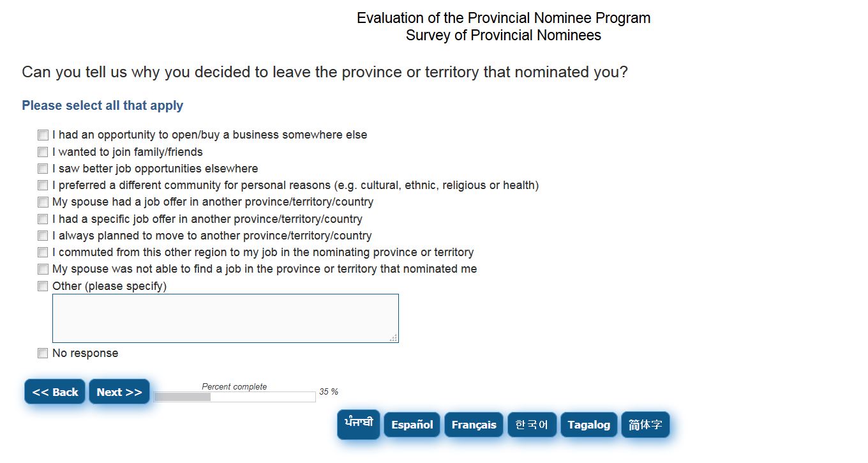The image size is (868, 463).
Task: Tick 'My spouse had a job offer' checkbox
Action: (43, 202)
